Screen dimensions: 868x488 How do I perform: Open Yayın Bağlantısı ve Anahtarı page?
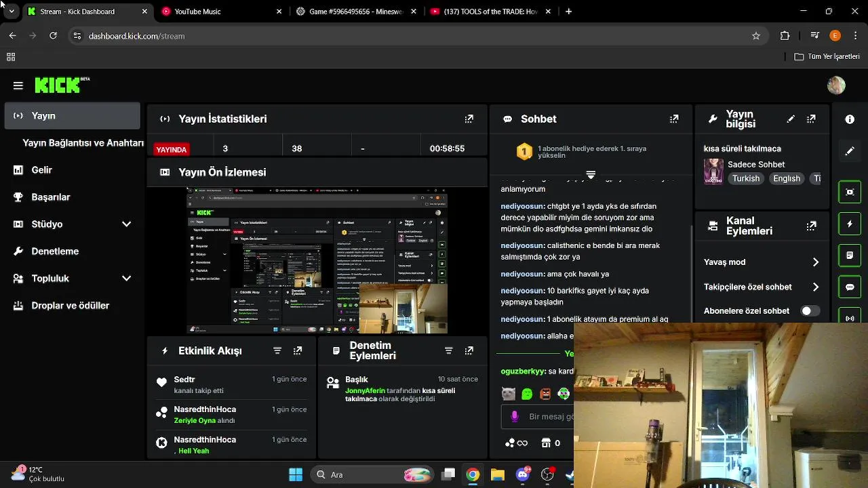[x=83, y=143]
